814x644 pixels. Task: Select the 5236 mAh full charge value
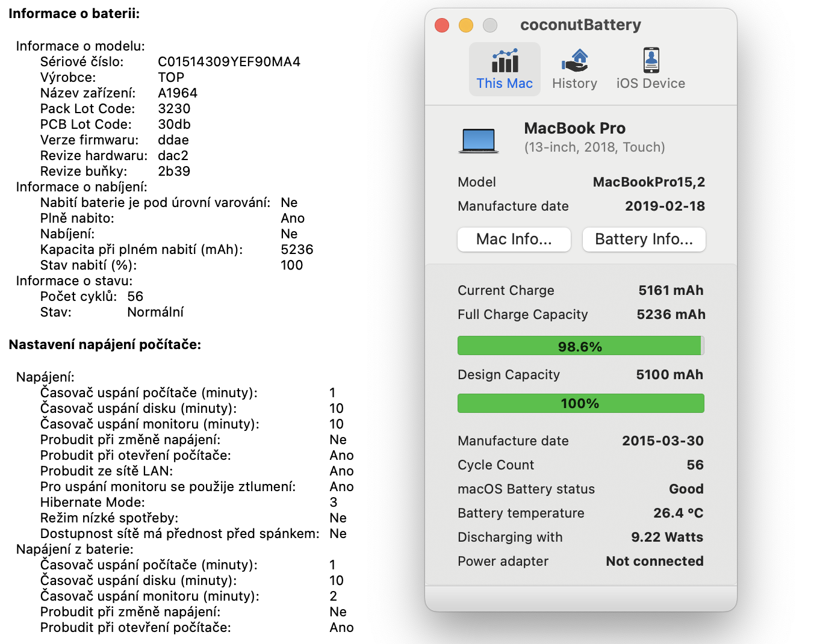tap(671, 315)
